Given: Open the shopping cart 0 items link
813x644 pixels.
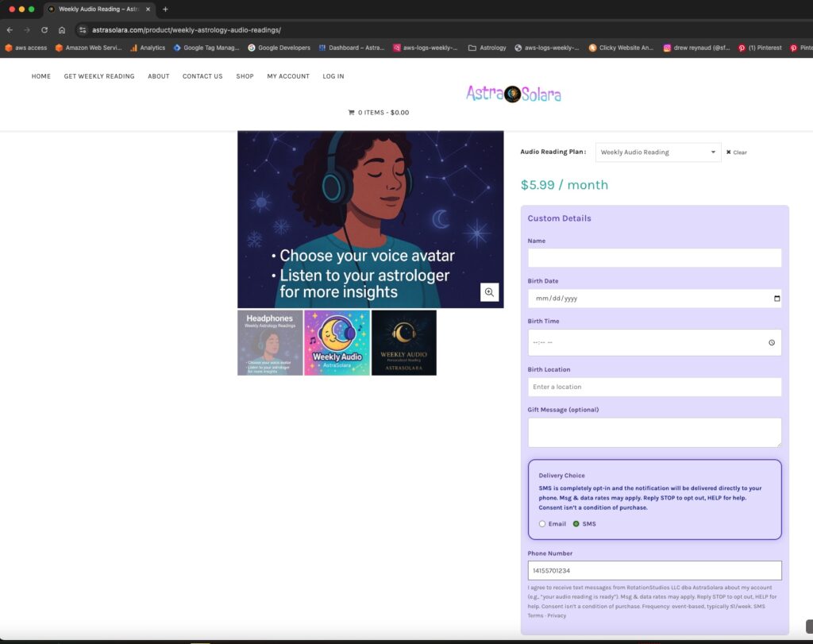Looking at the screenshot, I should click(379, 113).
